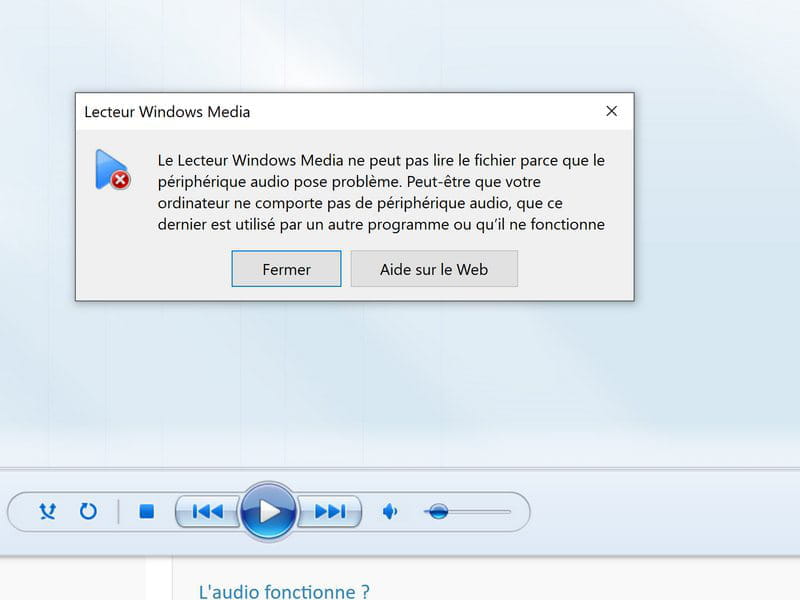The height and width of the screenshot is (600, 800).
Task: Click the media player error icon
Action: [x=112, y=170]
